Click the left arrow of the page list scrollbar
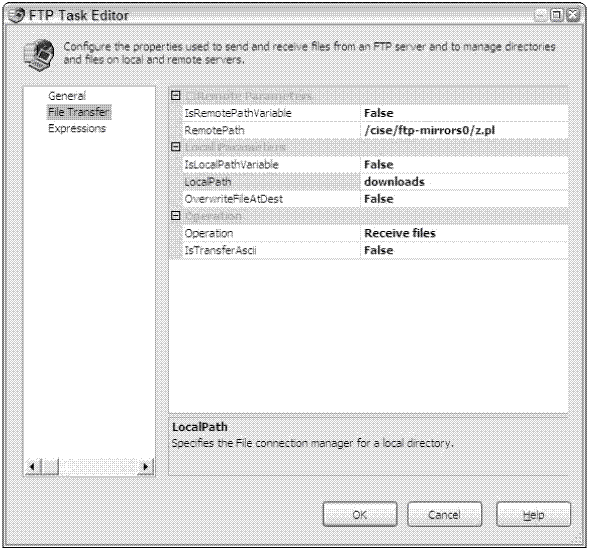Image resolution: width=589 pixels, height=550 pixels. [x=33, y=467]
